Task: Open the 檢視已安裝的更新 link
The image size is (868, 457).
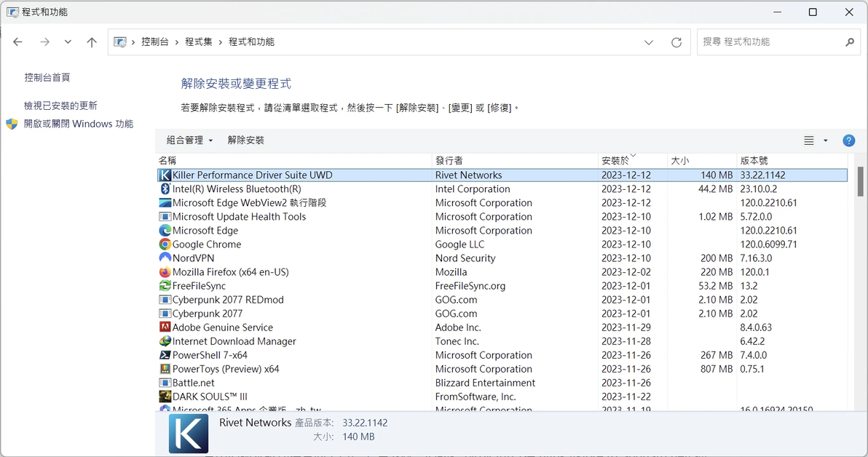Action: pos(60,105)
